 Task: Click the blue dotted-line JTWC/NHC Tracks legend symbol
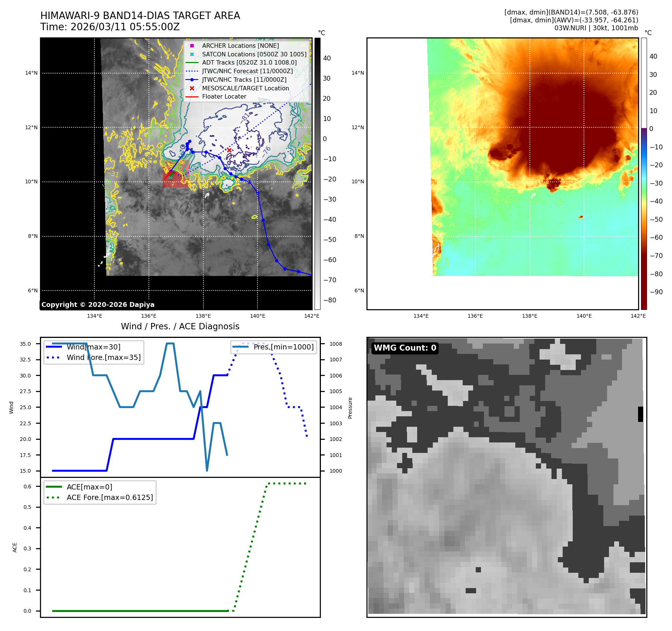click(x=192, y=80)
